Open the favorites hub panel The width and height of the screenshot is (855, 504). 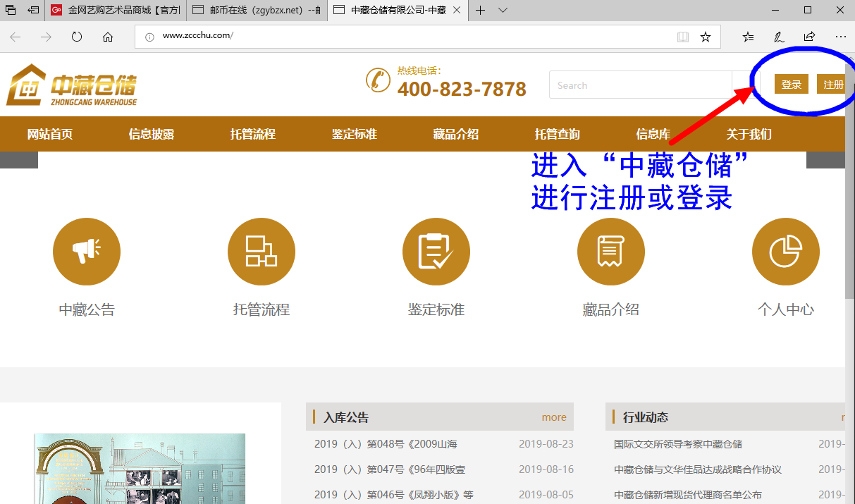749,37
